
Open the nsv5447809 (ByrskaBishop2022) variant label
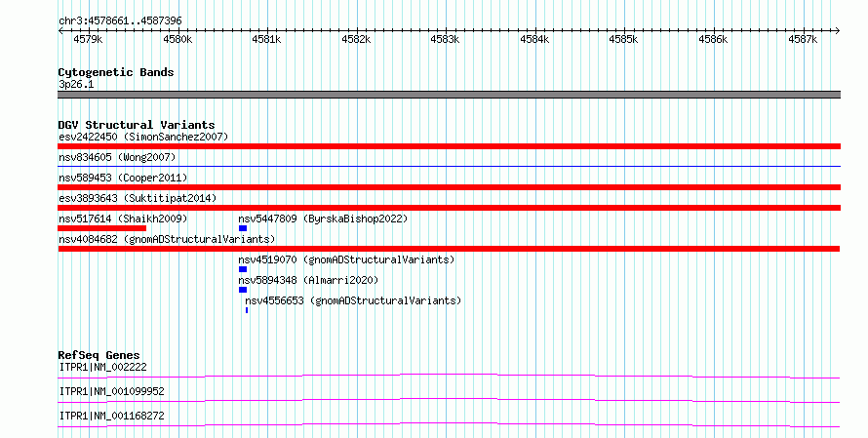(323, 219)
